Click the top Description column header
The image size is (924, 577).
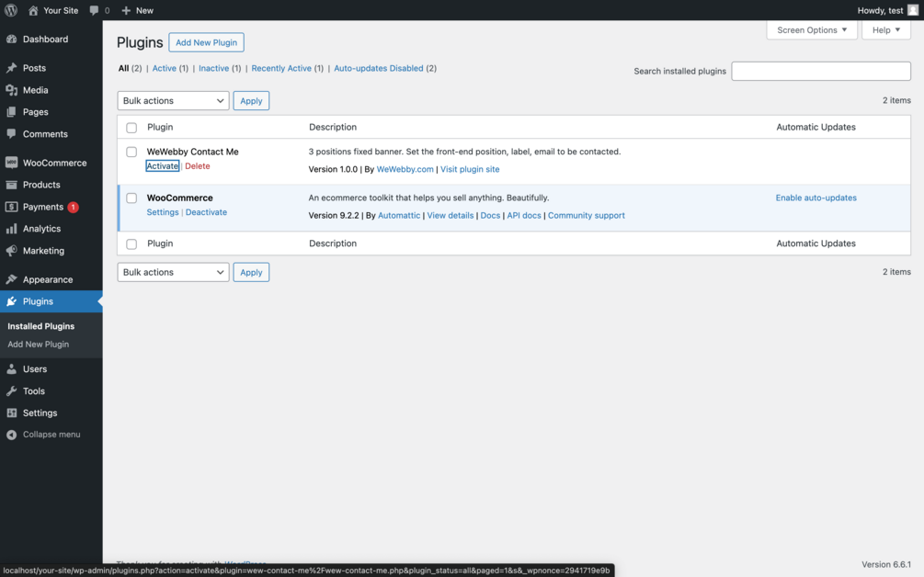pos(333,127)
